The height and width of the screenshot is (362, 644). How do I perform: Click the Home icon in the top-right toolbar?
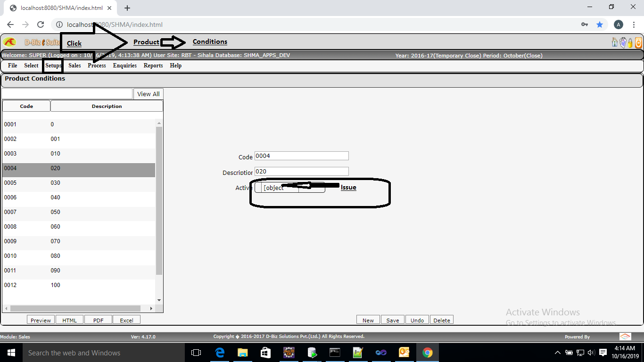[615, 42]
